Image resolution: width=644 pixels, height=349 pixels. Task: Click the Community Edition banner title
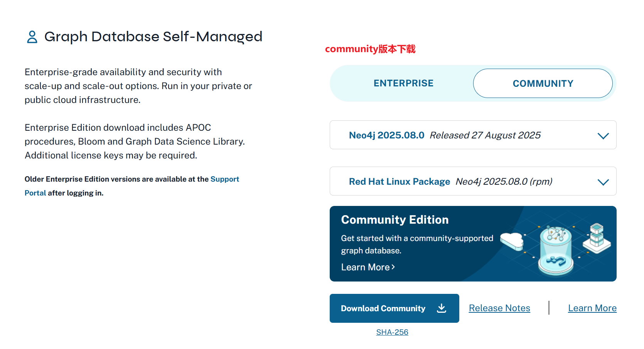coord(395,220)
